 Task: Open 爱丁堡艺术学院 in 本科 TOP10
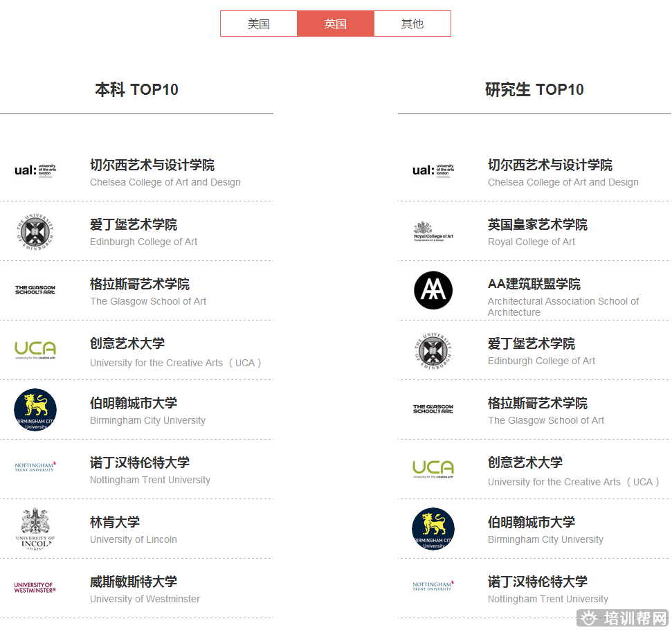[x=134, y=225]
